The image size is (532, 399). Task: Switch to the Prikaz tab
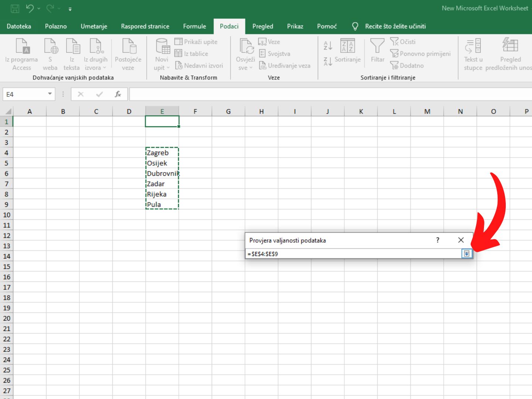(295, 26)
